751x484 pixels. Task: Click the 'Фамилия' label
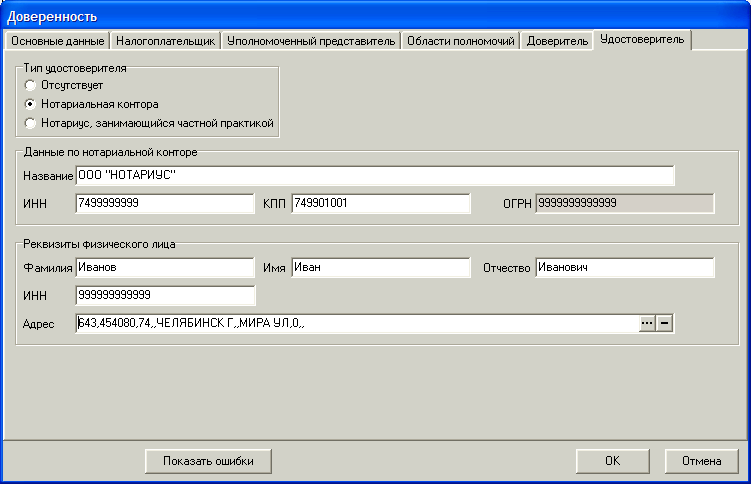pos(47,268)
